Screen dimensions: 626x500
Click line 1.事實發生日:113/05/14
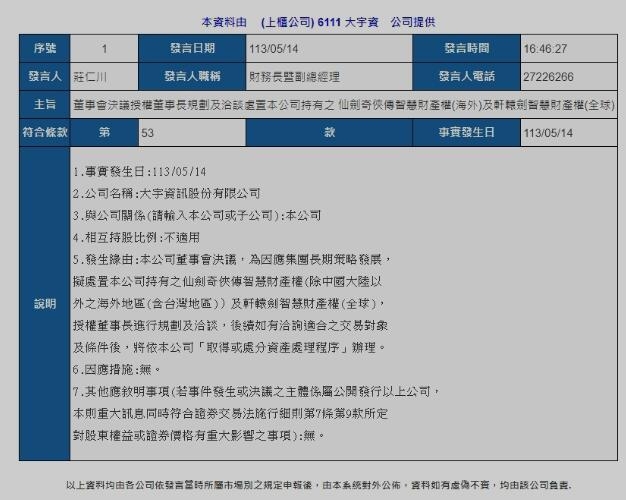click(139, 172)
